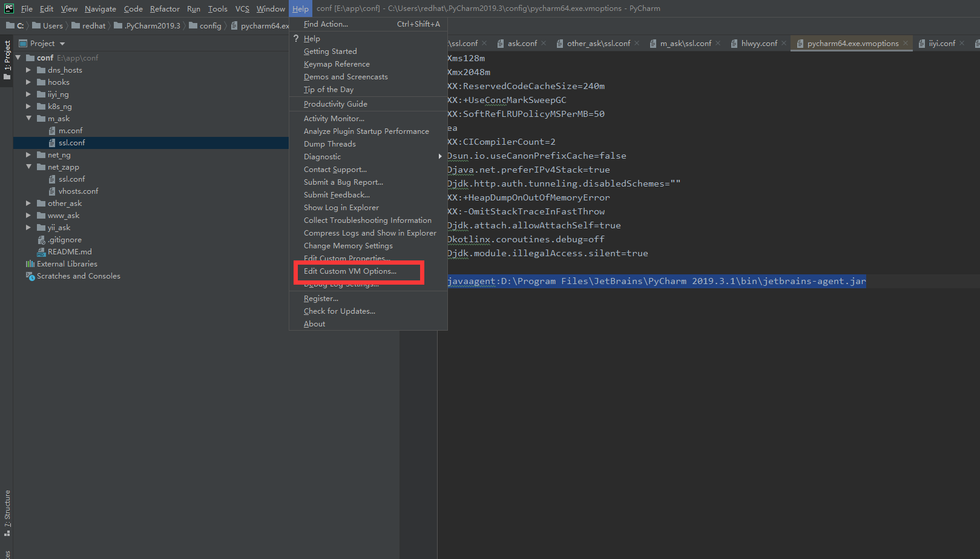
Task: Click the m.conf file icon in project tree
Action: 52,131
